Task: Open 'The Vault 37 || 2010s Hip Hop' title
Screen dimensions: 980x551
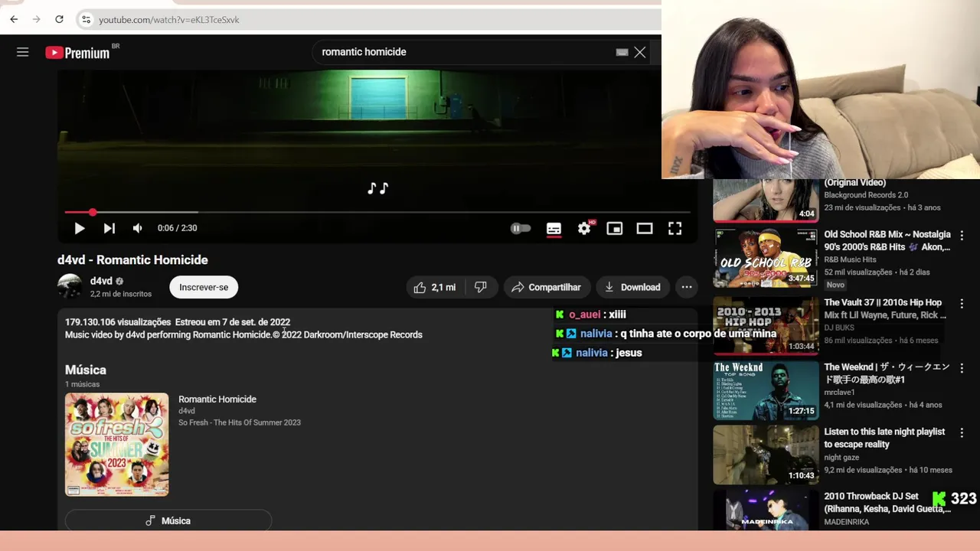Action: (x=885, y=308)
